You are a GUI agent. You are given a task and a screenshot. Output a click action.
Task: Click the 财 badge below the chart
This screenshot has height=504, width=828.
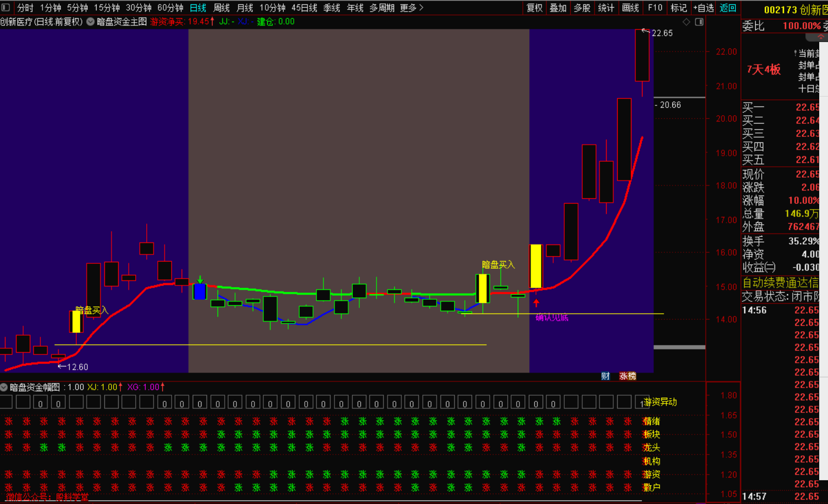606,376
